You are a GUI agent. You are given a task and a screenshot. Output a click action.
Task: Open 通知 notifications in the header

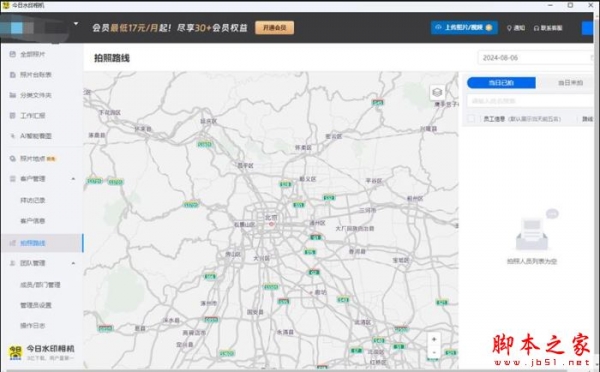click(516, 28)
